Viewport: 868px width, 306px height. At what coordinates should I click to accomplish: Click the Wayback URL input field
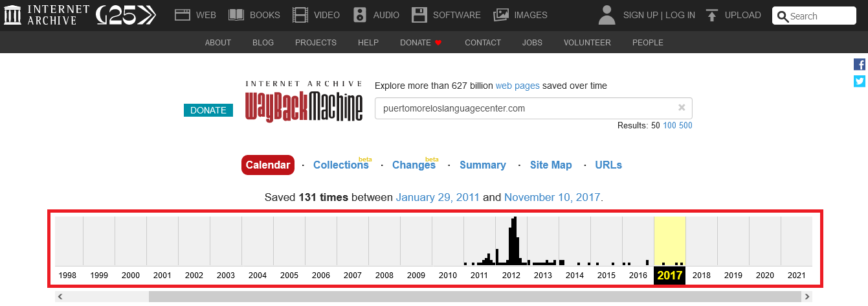point(533,108)
